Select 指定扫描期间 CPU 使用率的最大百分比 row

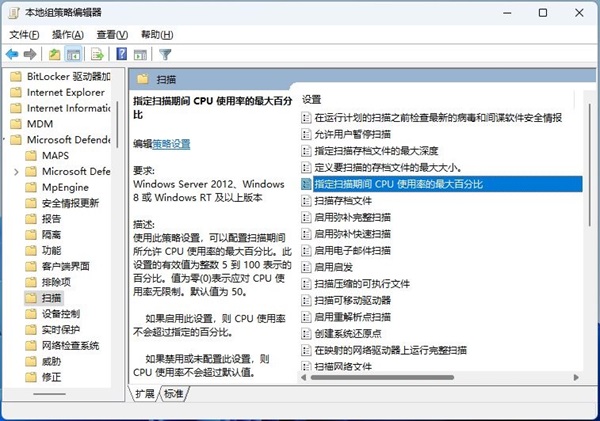[441, 184]
